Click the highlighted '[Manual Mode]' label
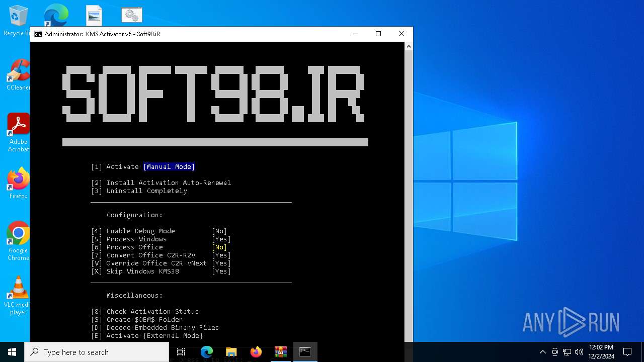 (x=169, y=167)
